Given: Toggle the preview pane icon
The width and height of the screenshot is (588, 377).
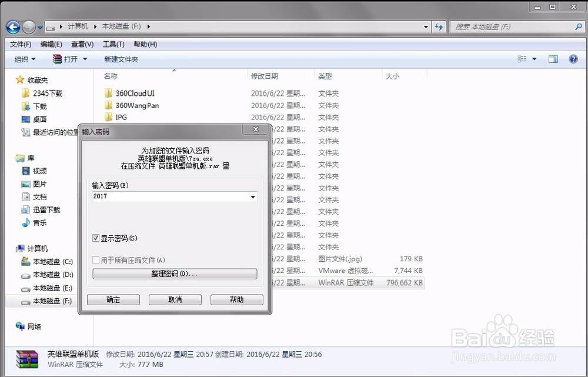Looking at the screenshot, I should click(553, 59).
